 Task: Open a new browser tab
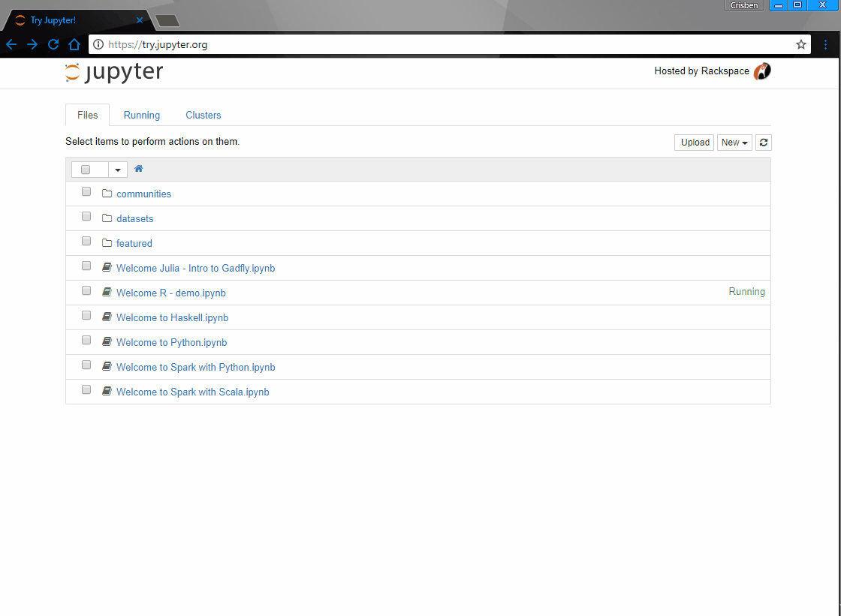(x=167, y=21)
